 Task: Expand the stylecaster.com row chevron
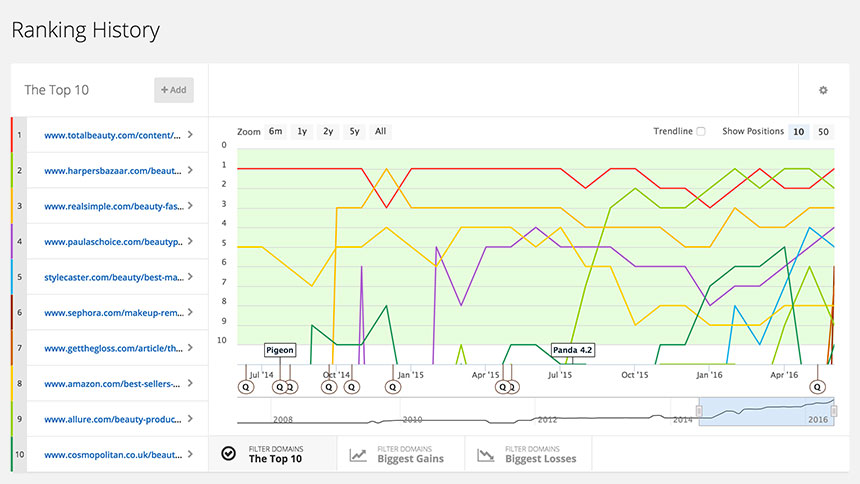point(190,277)
